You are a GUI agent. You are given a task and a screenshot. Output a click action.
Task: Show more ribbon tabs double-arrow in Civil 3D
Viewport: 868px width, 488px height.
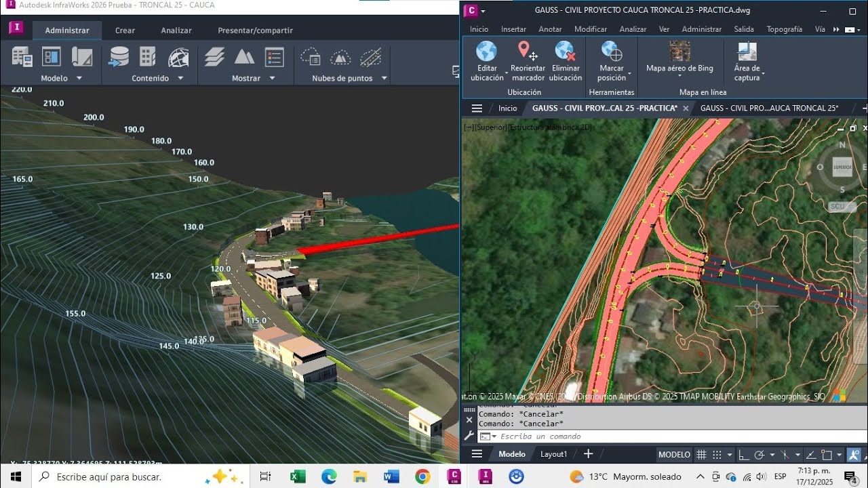point(837,29)
